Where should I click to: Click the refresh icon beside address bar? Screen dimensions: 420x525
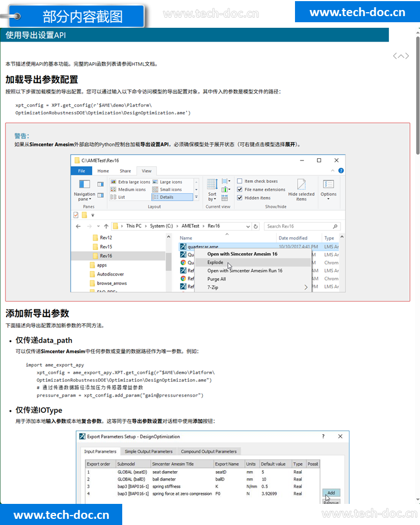pyautogui.click(x=256, y=226)
